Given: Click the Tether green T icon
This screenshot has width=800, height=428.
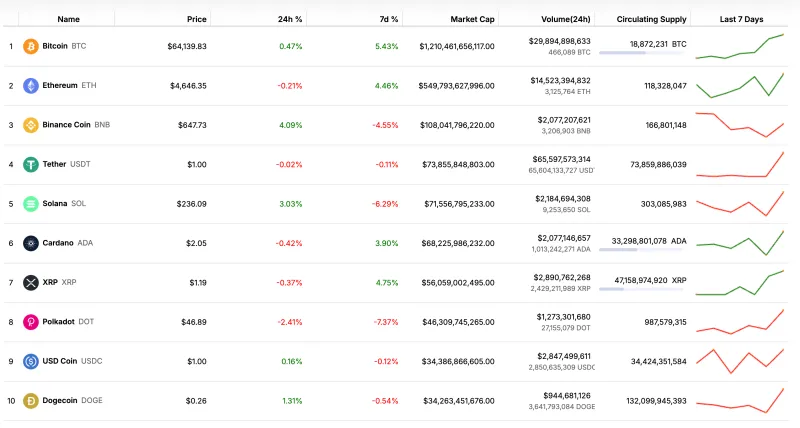Looking at the screenshot, I should (31, 164).
